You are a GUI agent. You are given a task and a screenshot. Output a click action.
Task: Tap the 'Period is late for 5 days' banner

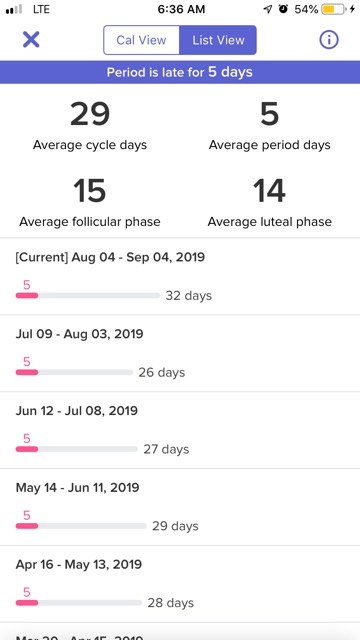(180, 72)
